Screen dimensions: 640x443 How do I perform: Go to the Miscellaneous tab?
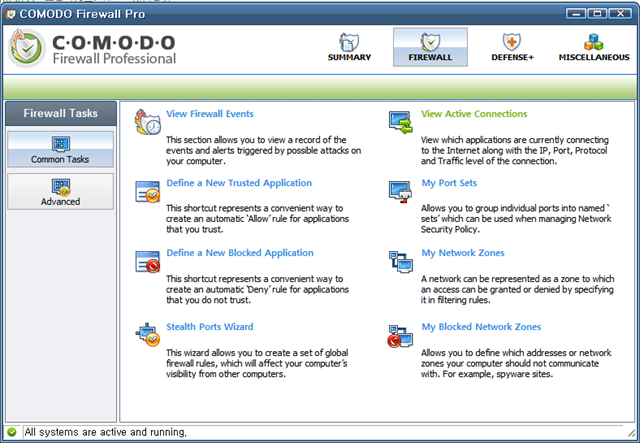point(594,47)
